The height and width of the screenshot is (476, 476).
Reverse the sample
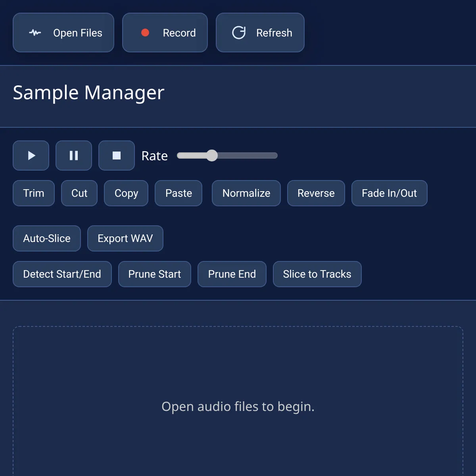tap(316, 193)
